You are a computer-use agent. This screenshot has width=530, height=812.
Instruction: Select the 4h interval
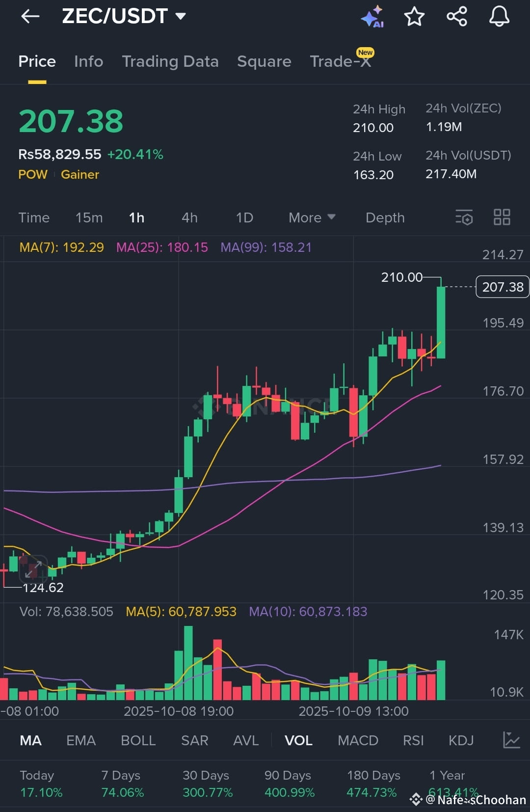pos(189,217)
